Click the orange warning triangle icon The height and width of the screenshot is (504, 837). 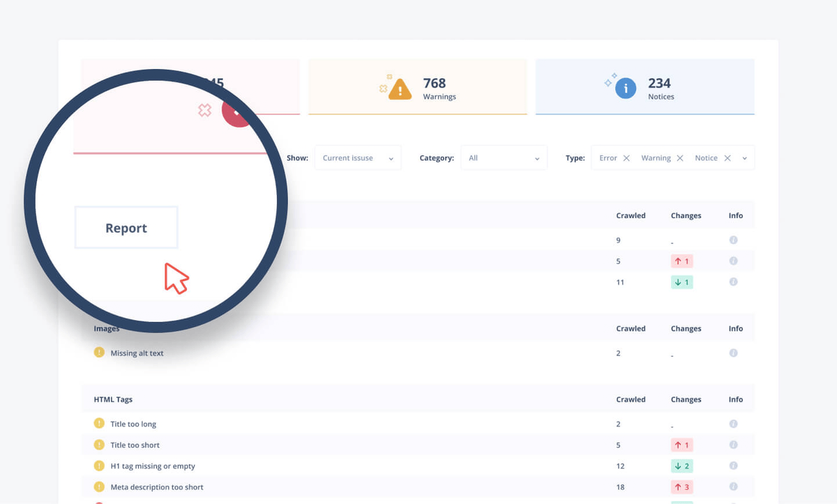coord(400,89)
